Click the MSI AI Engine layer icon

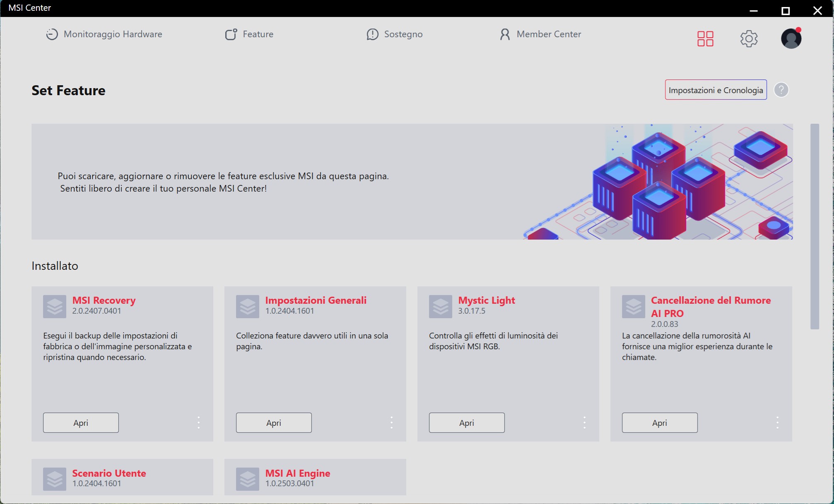click(x=248, y=479)
